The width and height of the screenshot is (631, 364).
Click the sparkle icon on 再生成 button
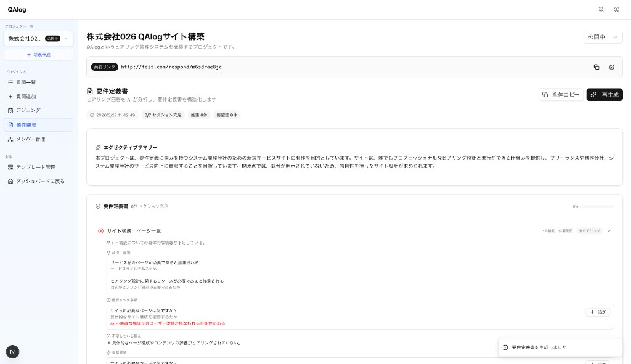tap(593, 95)
